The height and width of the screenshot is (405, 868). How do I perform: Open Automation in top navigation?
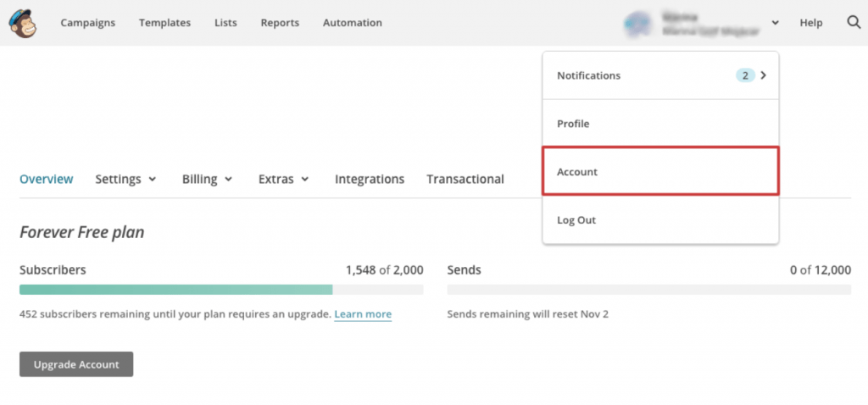[x=353, y=23]
